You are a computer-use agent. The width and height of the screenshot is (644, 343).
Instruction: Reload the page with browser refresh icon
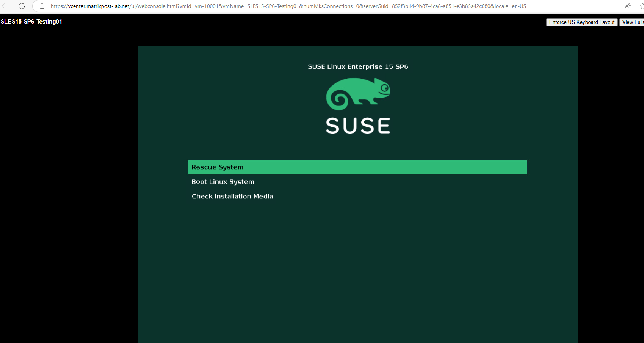click(x=22, y=6)
